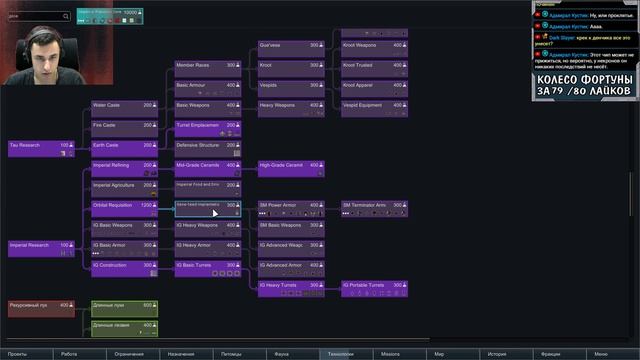Select the Imperial Refining node
Viewport: 640px width, 360px height.
point(124,169)
